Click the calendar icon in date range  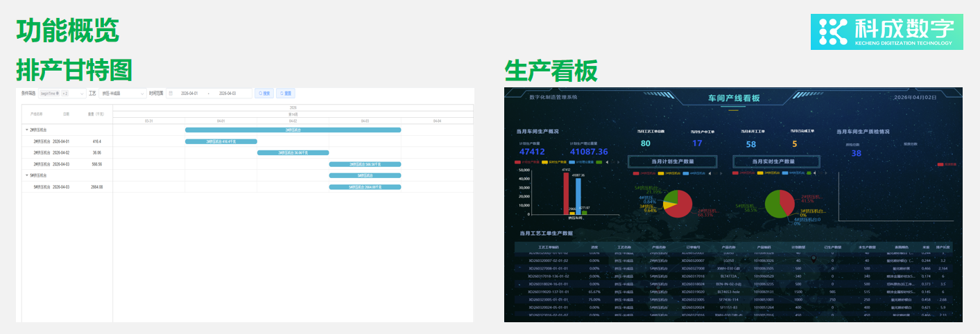(171, 93)
